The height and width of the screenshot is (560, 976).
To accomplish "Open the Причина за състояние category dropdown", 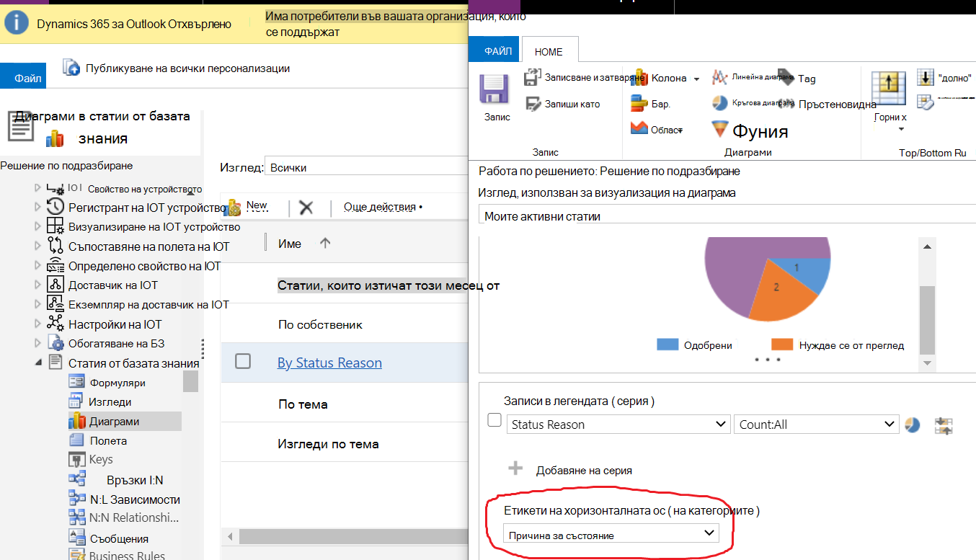I will (611, 534).
